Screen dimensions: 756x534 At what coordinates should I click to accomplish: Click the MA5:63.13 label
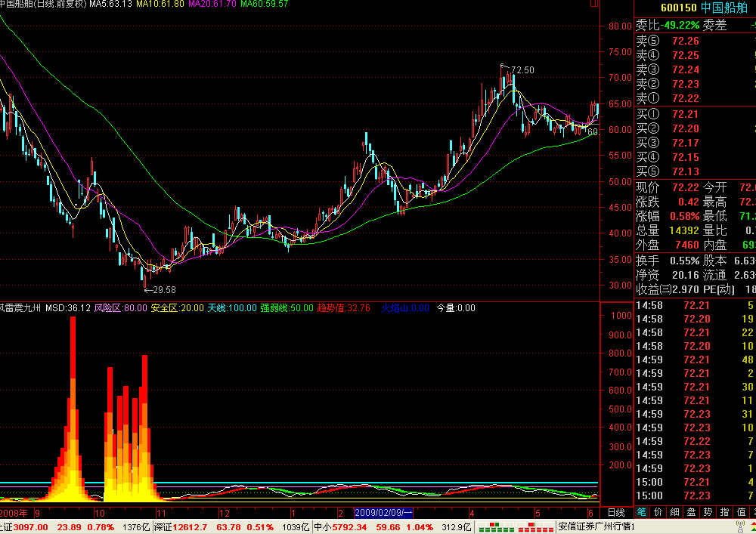(111, 4)
